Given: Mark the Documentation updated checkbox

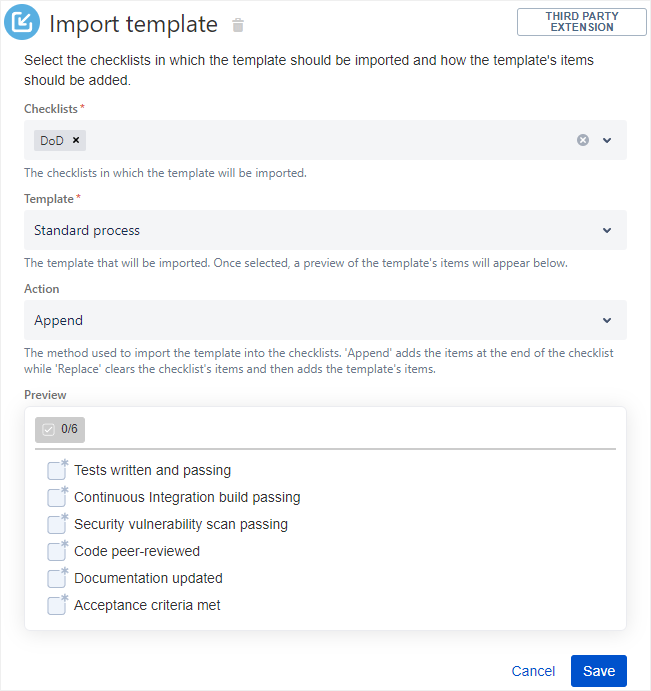Looking at the screenshot, I should 56,579.
